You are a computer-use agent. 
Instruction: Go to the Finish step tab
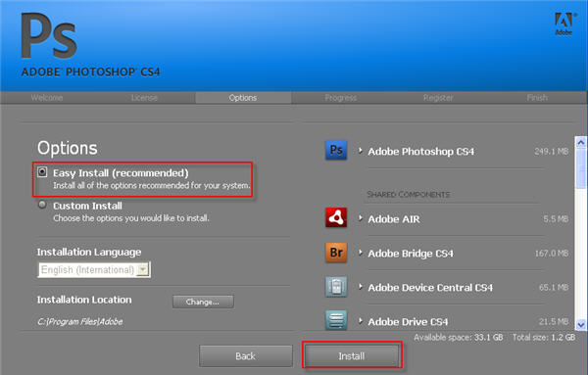[x=537, y=98]
